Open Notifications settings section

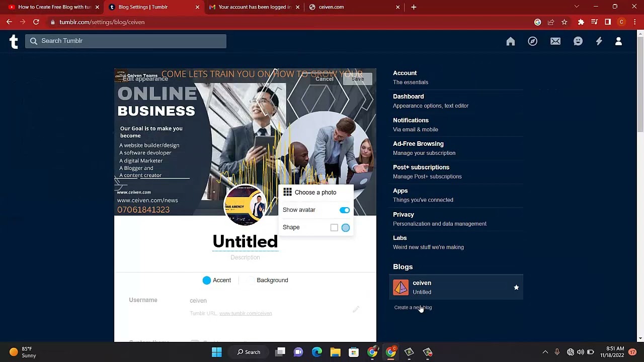(457, 125)
